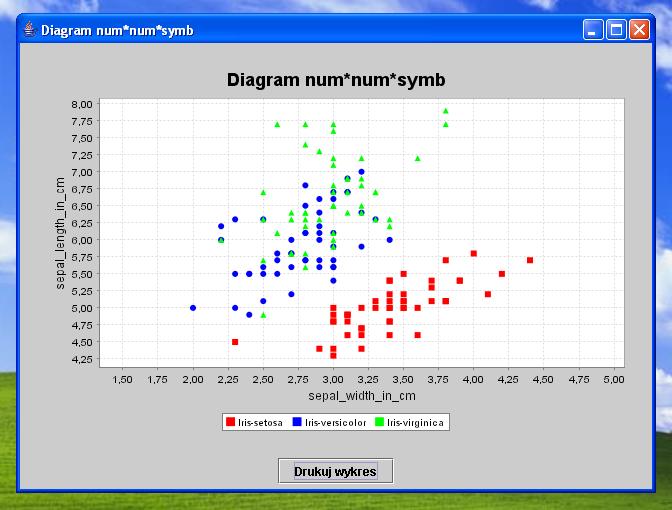Click the 4,50 x-axis tick label
This screenshot has width=672, height=510.
click(x=544, y=379)
